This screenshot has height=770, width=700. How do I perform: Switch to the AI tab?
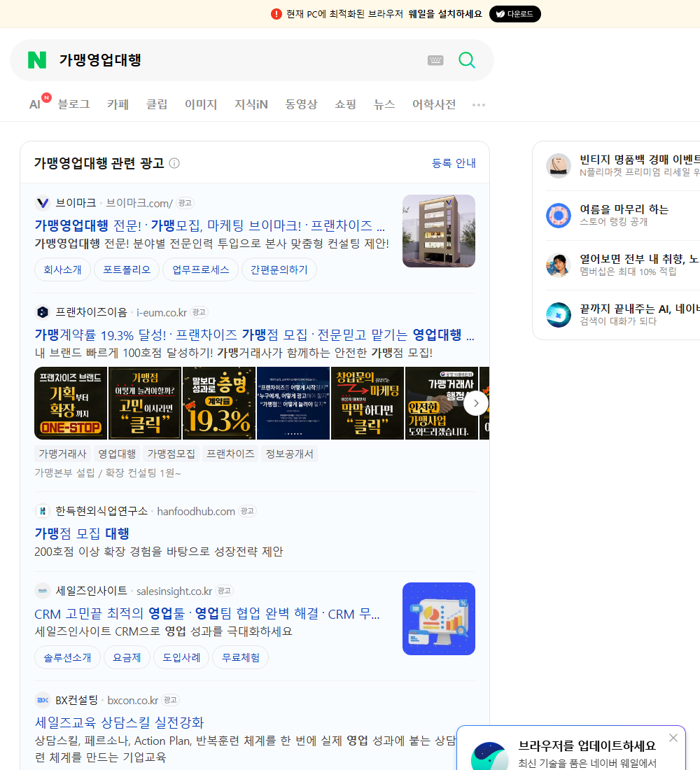point(35,104)
